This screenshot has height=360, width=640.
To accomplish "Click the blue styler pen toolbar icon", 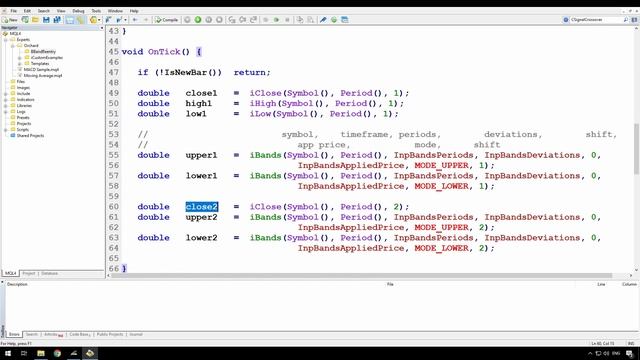I will (x=323, y=20).
